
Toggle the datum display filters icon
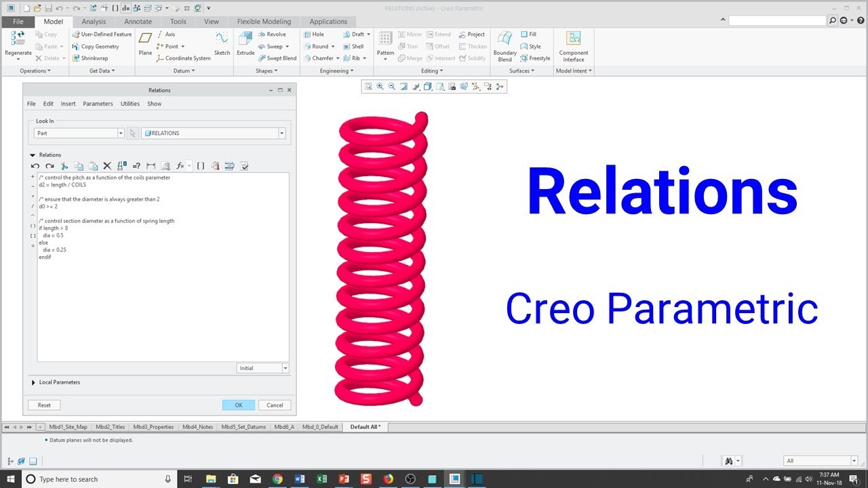[475, 87]
